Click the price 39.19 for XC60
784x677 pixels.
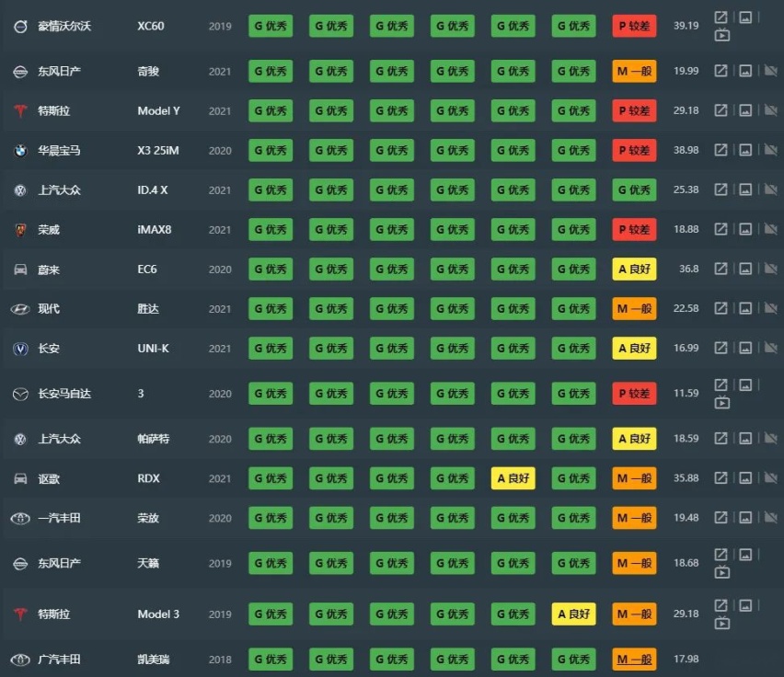pos(686,26)
